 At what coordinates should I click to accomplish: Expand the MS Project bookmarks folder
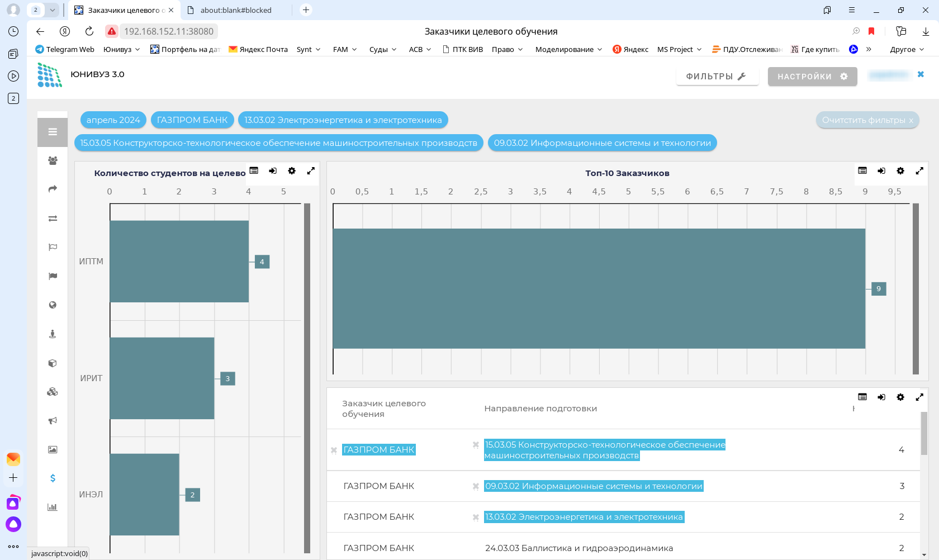(680, 49)
